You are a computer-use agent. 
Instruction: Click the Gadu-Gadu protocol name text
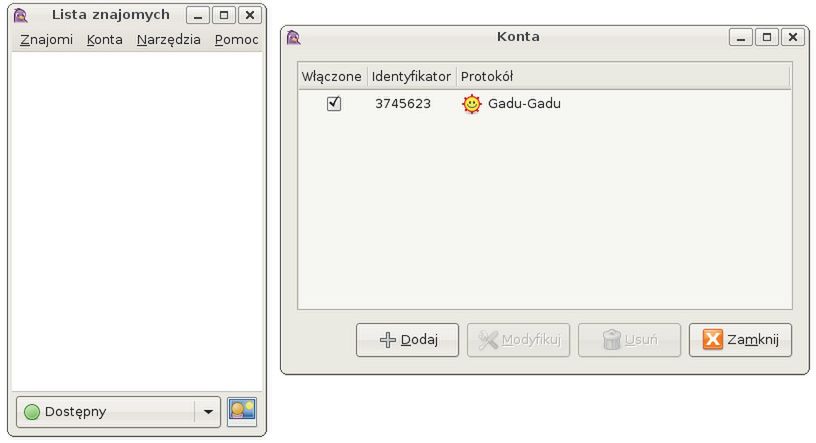[x=524, y=104]
